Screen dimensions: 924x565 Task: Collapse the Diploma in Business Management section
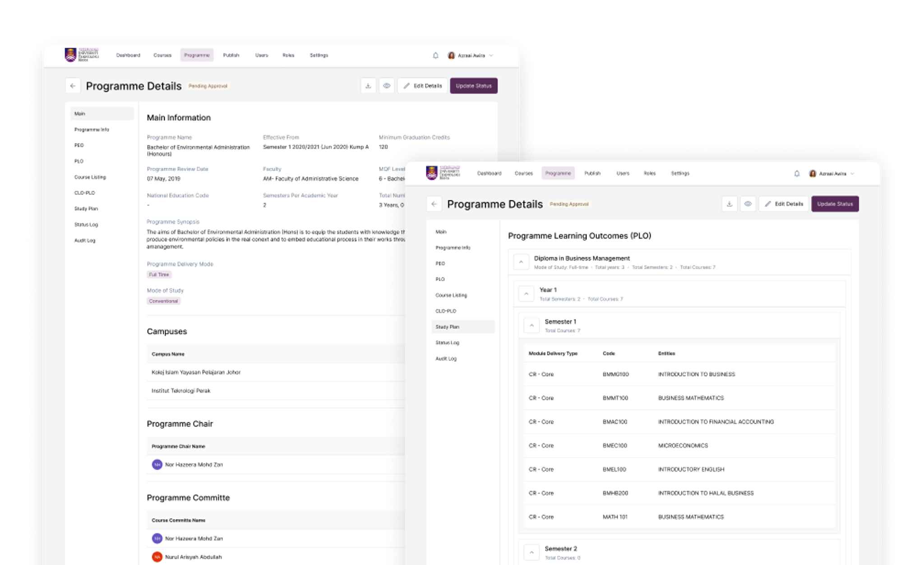tap(521, 262)
